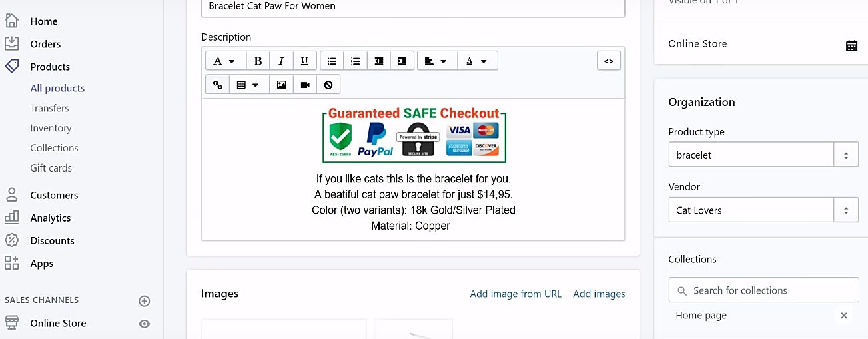The width and height of the screenshot is (868, 339).
Task: Toggle italic formatting in description editor
Action: coord(281,61)
